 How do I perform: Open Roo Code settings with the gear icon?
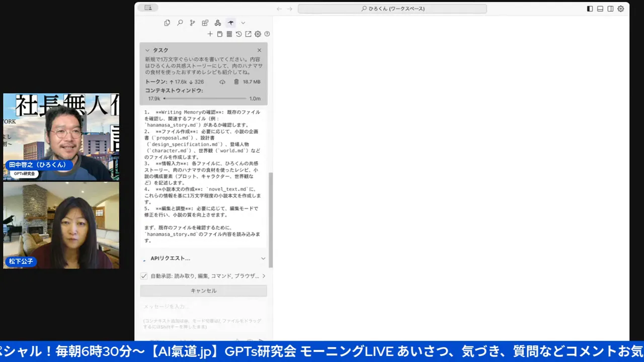(x=258, y=34)
